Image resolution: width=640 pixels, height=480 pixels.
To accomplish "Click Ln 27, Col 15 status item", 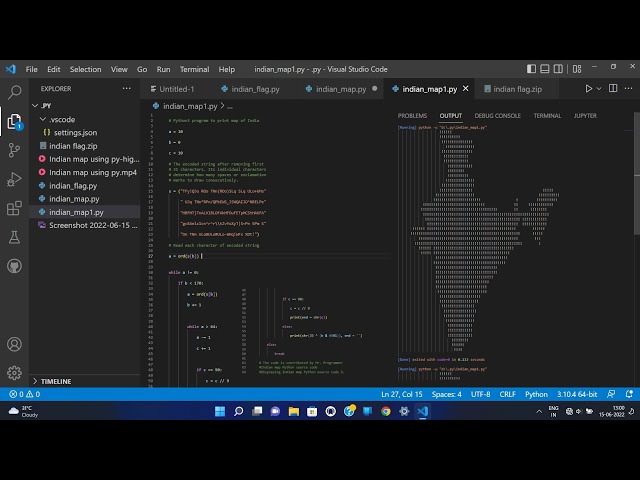I will (402, 394).
